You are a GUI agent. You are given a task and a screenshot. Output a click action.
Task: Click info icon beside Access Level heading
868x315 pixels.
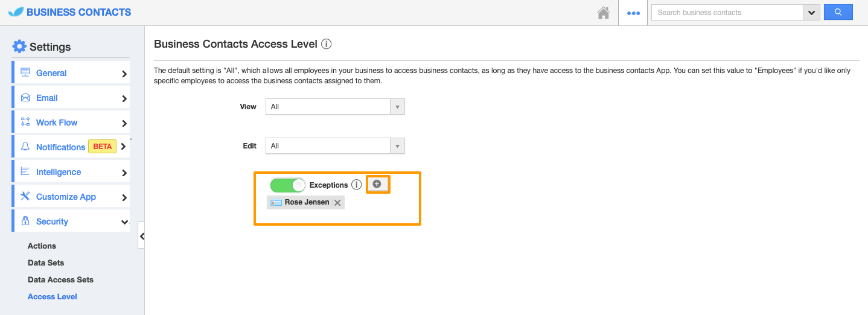[326, 44]
